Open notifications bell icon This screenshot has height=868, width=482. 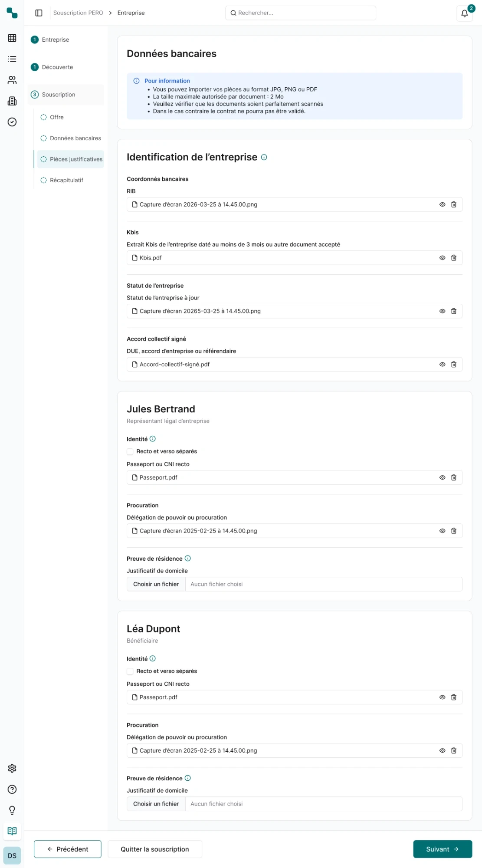(464, 13)
